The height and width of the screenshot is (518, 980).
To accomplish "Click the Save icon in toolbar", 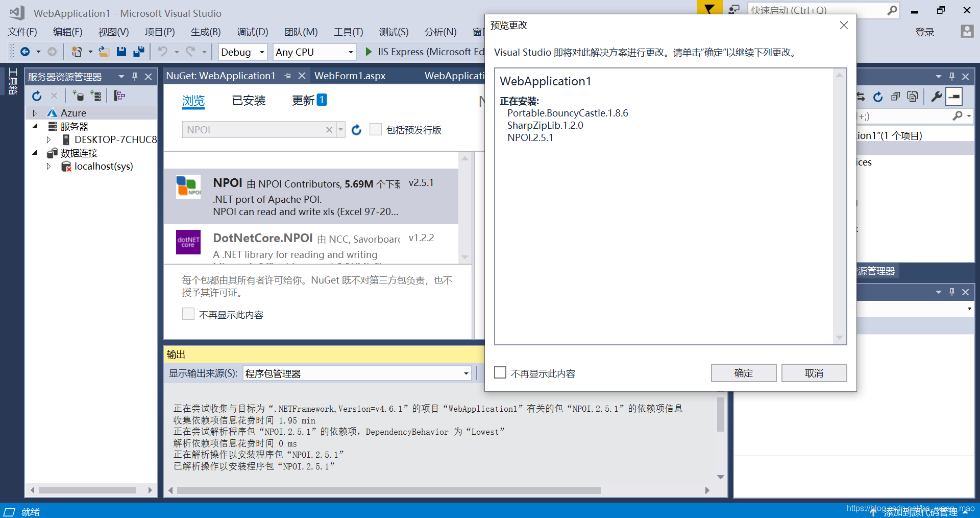I will [121, 52].
